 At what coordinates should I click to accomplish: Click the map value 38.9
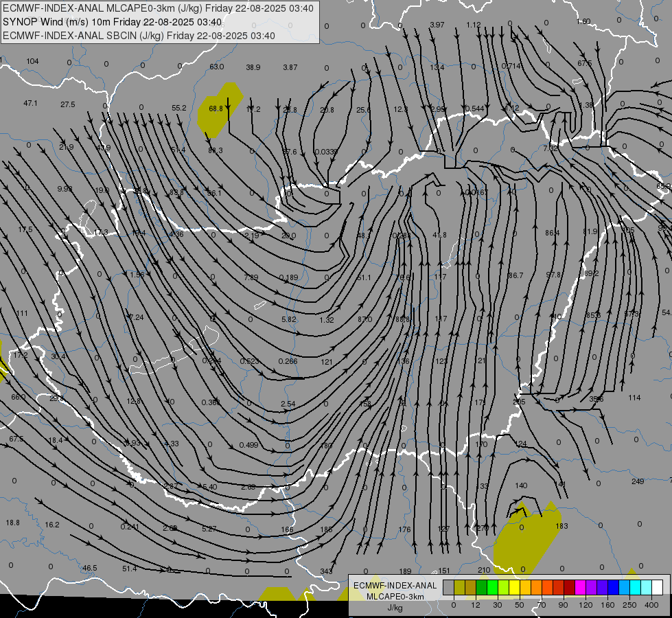(x=253, y=67)
